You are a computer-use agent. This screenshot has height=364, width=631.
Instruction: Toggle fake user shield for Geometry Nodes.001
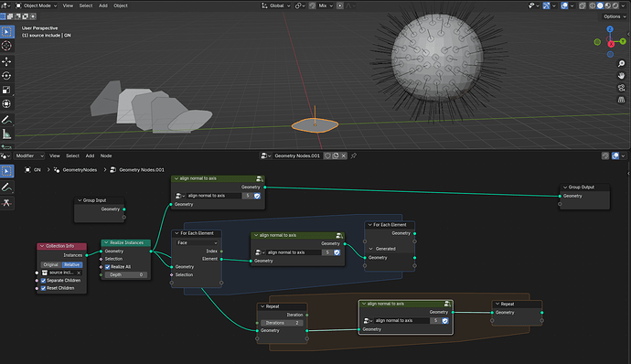click(327, 155)
